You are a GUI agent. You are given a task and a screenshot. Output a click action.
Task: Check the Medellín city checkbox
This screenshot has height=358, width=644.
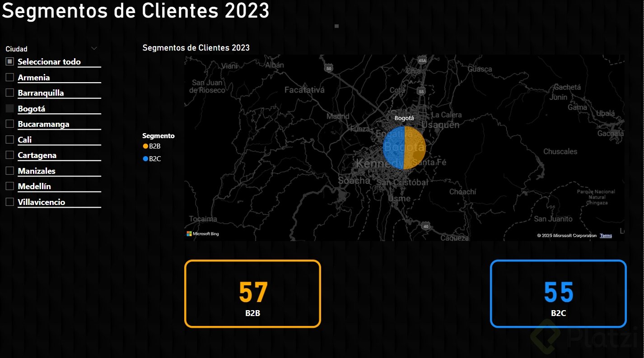click(9, 186)
